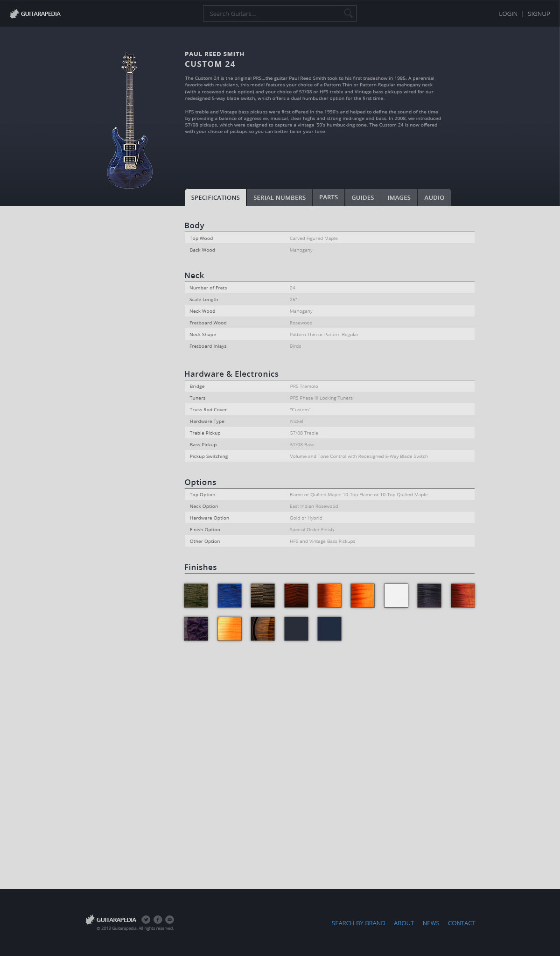Click the 'Gold or Hybrid' hardware option value
560x956 pixels.
[x=306, y=518]
